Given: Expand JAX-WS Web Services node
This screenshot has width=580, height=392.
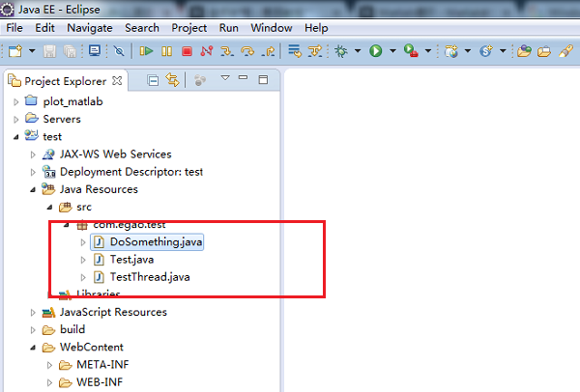Looking at the screenshot, I should (33, 154).
